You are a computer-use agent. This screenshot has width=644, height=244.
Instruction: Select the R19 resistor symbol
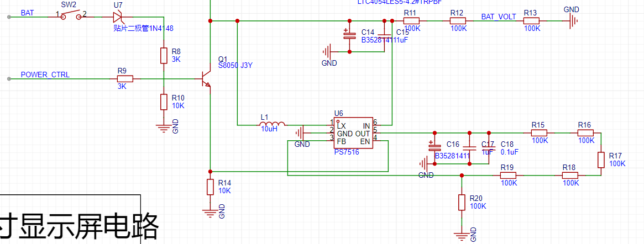508,176
